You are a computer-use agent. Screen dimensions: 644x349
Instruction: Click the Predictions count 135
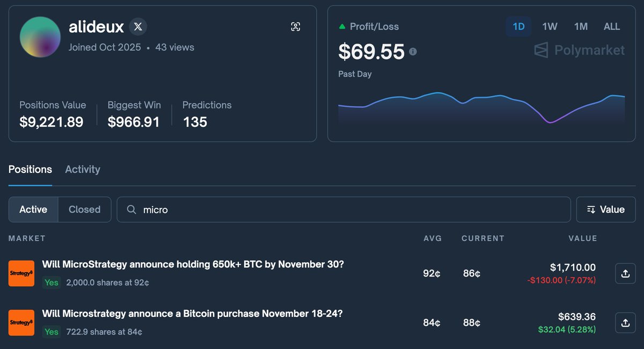[x=195, y=122]
